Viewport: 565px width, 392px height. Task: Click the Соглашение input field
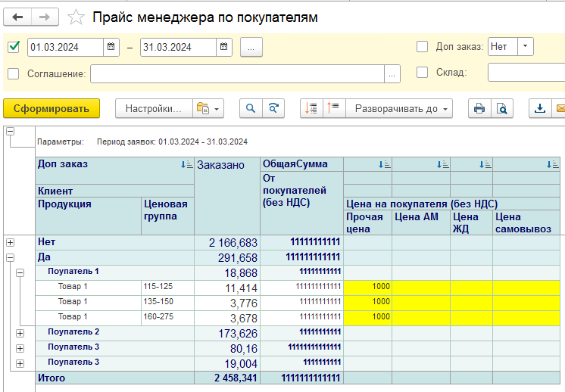237,74
